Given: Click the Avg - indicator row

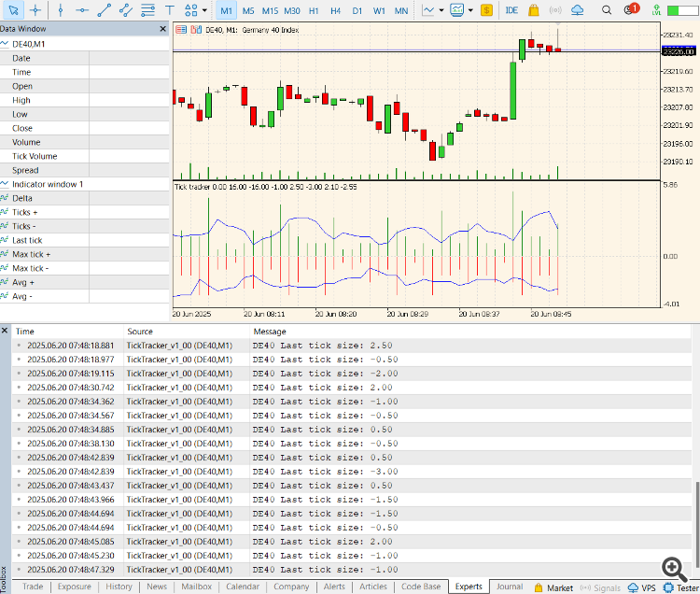Looking at the screenshot, I should pos(84,296).
